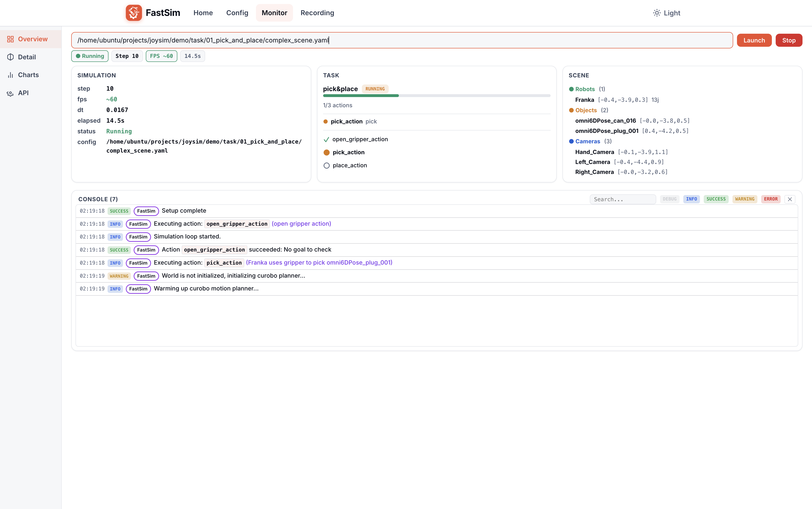812x509 pixels.
Task: Click the FastSim brand name link
Action: point(163,13)
